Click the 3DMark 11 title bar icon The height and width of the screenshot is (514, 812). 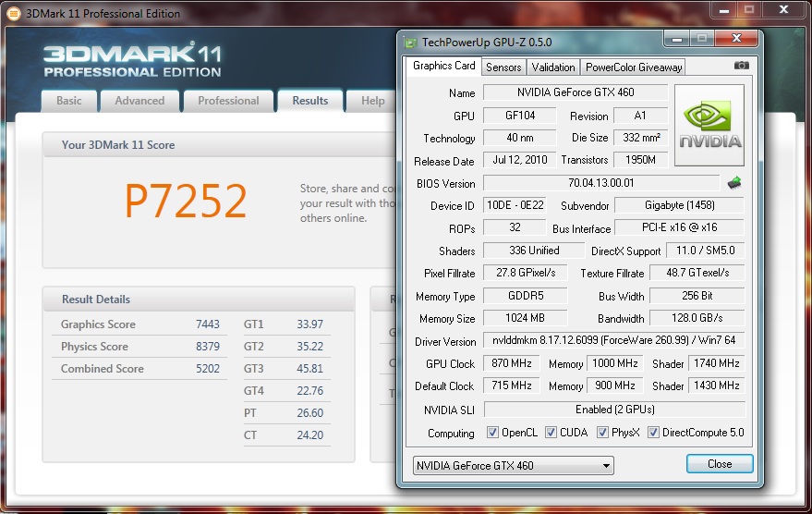point(14,14)
